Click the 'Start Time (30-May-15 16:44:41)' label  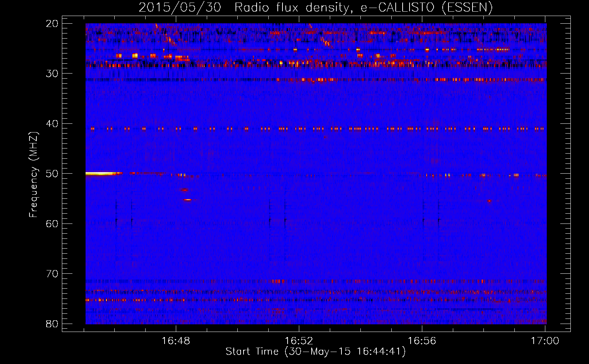(316, 352)
